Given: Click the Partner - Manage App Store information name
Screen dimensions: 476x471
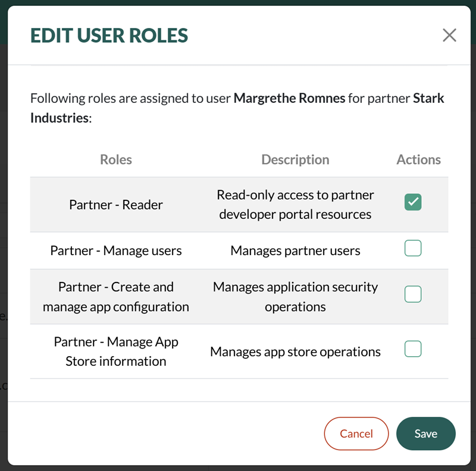Looking at the screenshot, I should coord(116,351).
